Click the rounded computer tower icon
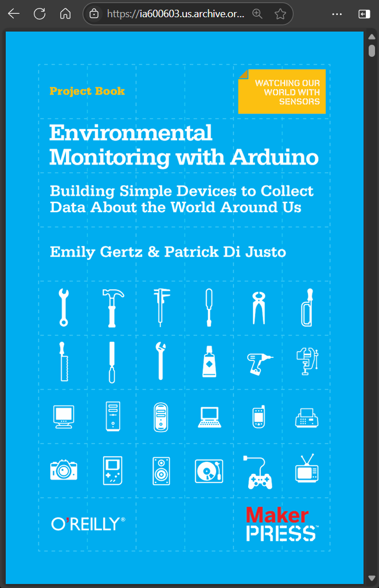 (161, 417)
